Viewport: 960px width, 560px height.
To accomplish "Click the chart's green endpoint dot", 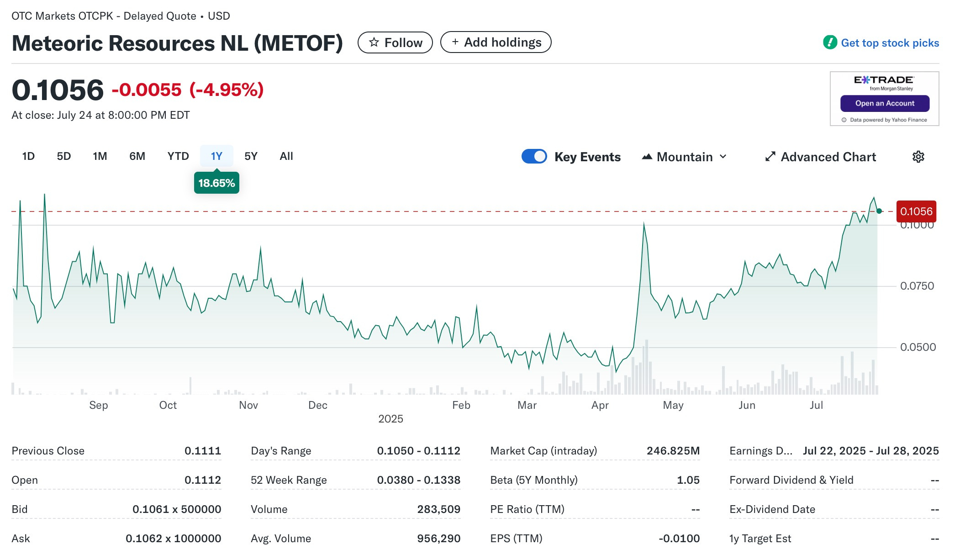I will [x=879, y=211].
